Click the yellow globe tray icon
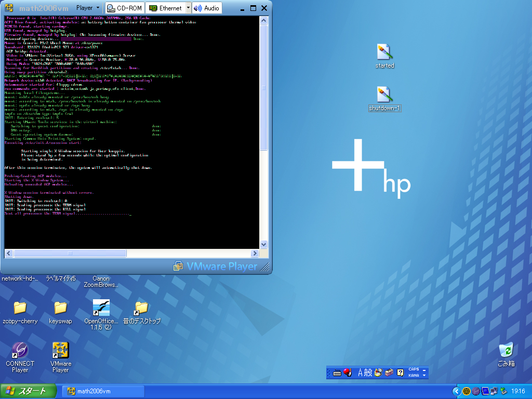 [467, 391]
